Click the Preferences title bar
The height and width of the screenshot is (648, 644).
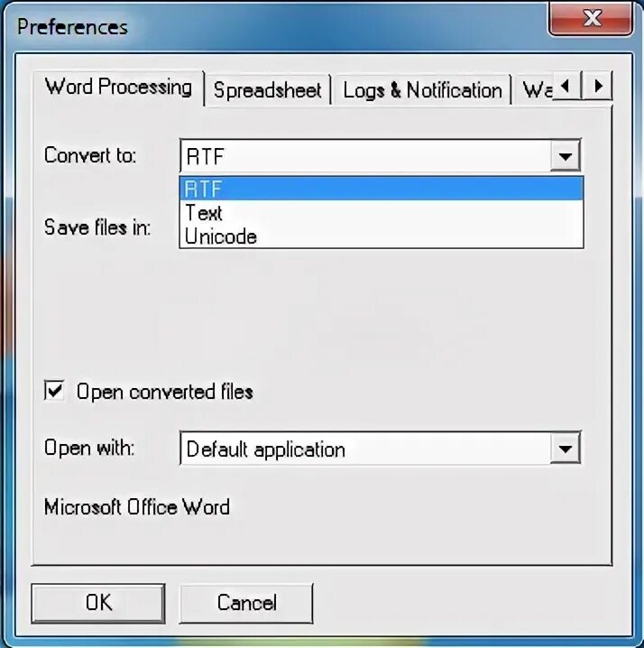pos(272,26)
